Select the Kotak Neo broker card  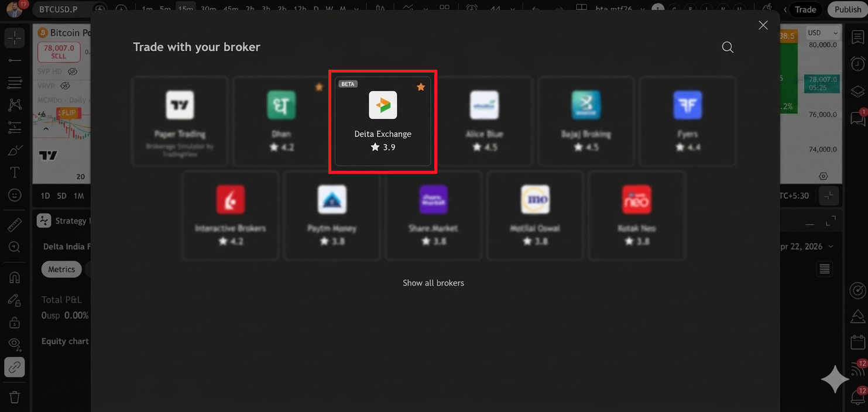point(636,215)
